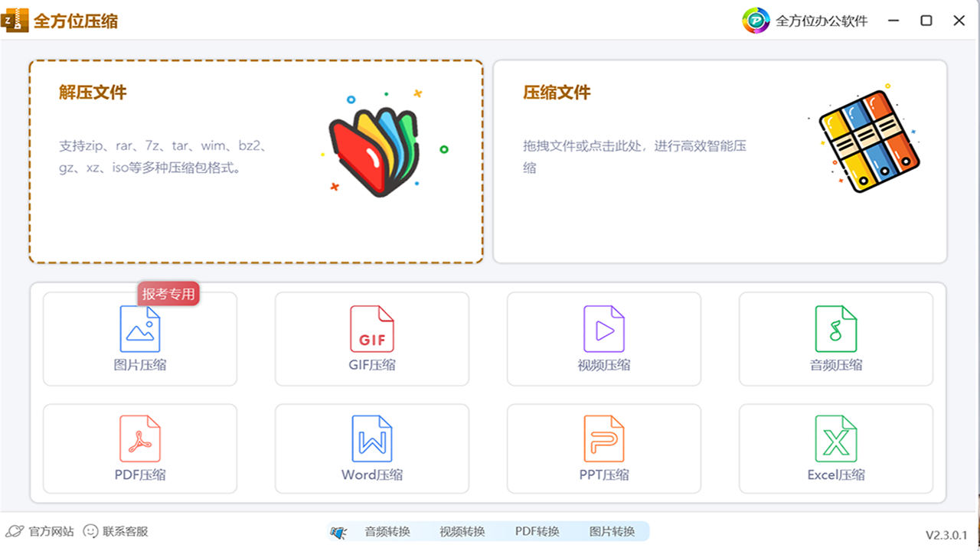Open the Excel压缩 tool
This screenshot has width=980, height=551.
836,448
